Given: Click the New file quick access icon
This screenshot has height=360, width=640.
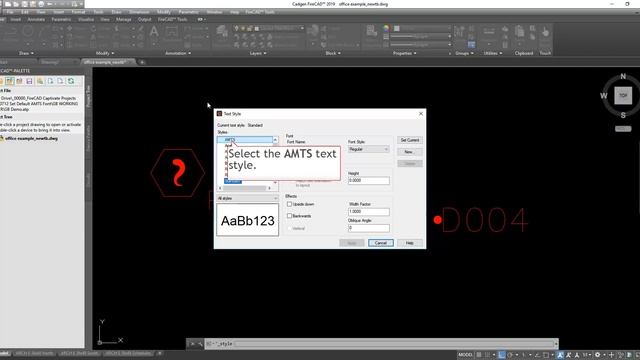Looking at the screenshot, I should point(8,4).
